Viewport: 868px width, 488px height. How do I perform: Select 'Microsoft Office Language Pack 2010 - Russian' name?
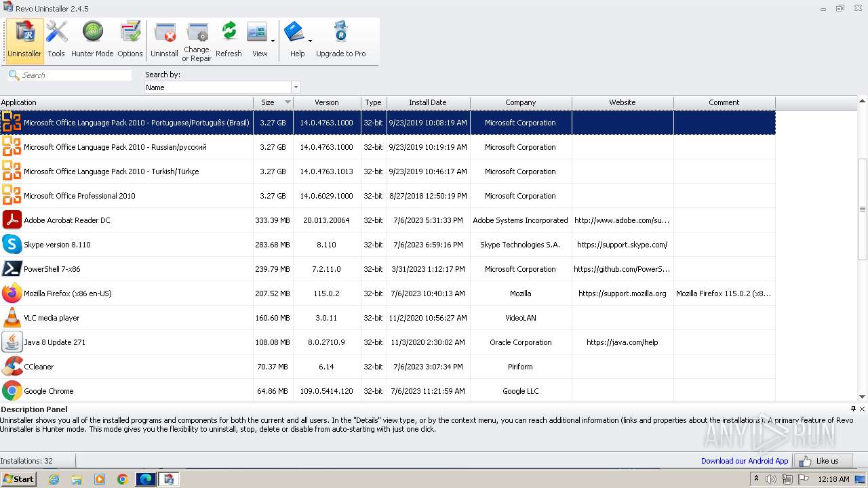click(x=115, y=147)
